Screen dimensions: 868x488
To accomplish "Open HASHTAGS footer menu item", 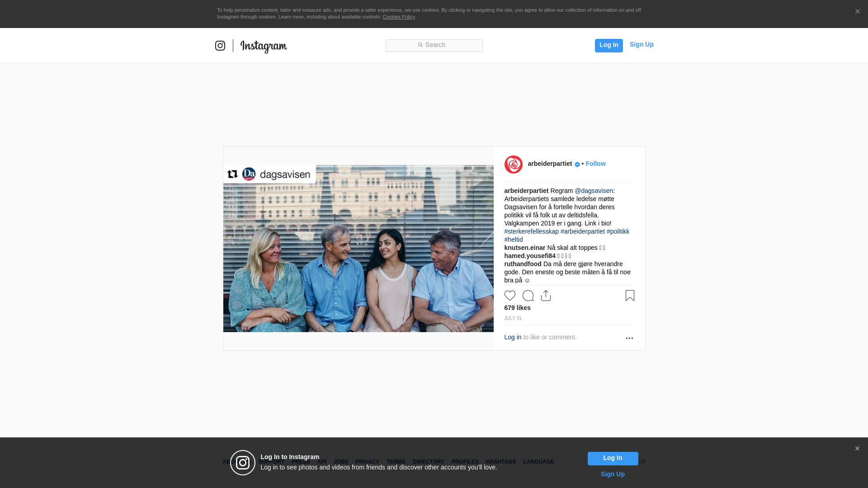I will 500,462.
